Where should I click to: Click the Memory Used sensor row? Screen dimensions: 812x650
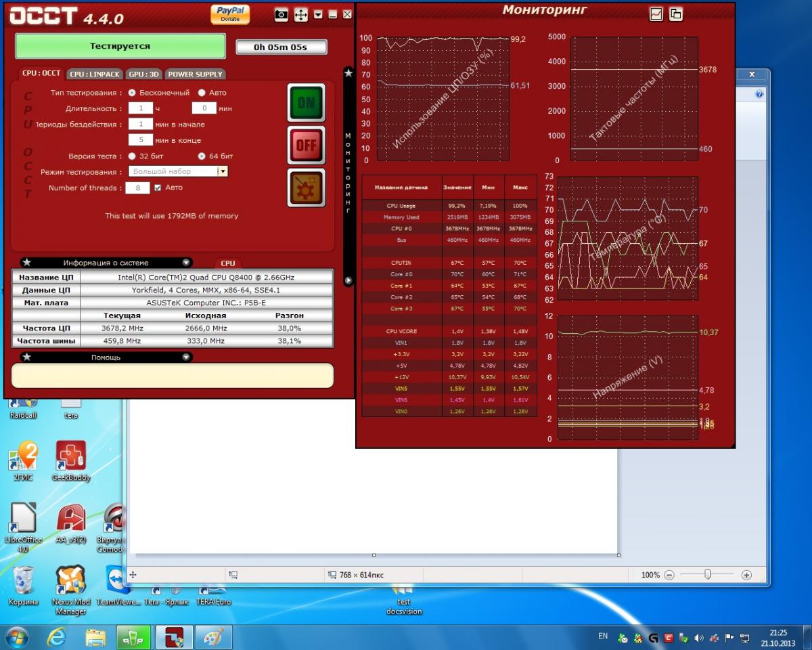[x=449, y=217]
